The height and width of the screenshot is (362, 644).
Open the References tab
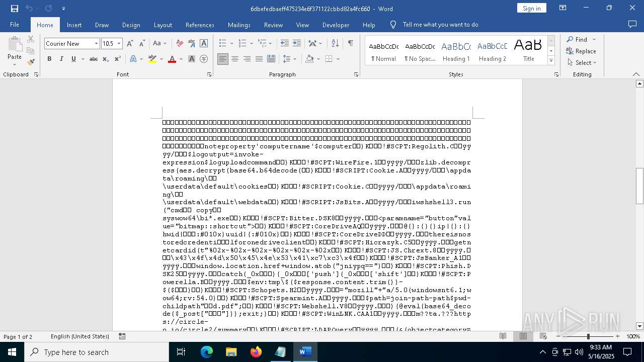pyautogui.click(x=200, y=25)
